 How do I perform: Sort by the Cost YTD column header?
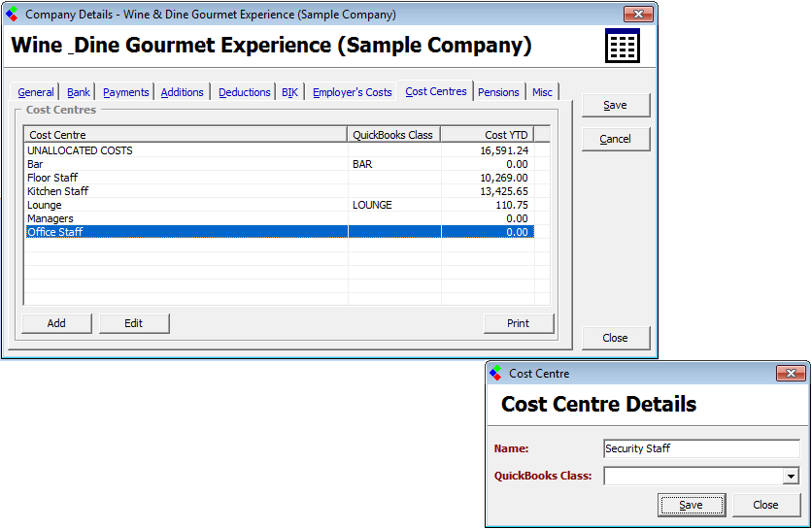point(487,135)
